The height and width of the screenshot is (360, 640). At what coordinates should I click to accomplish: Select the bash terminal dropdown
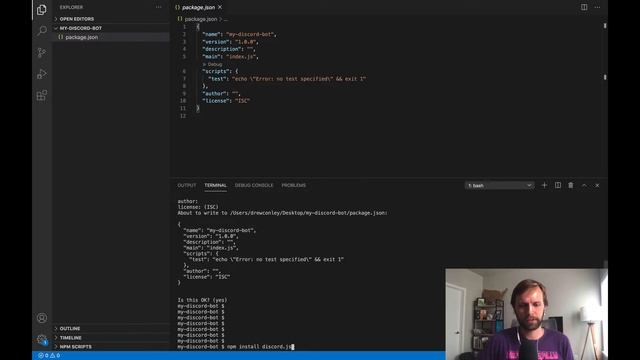click(x=500, y=185)
